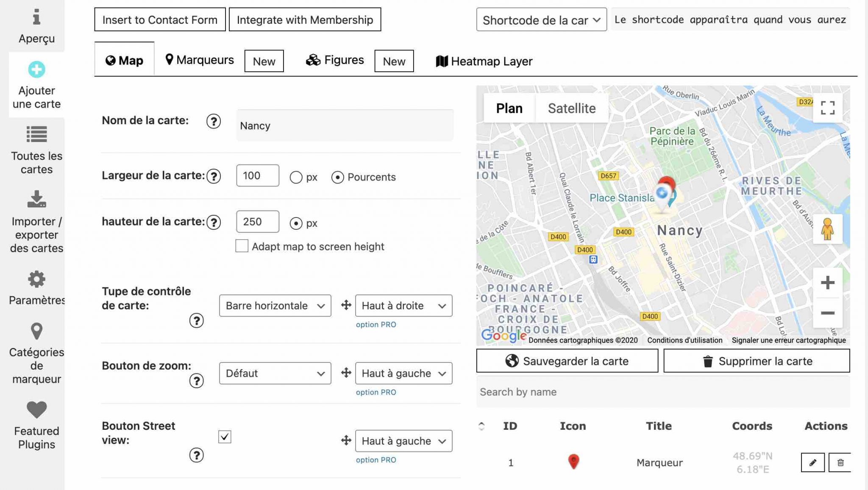Screen dimensions: 868x490
Task: Click the Title column header
Action: click(x=659, y=426)
